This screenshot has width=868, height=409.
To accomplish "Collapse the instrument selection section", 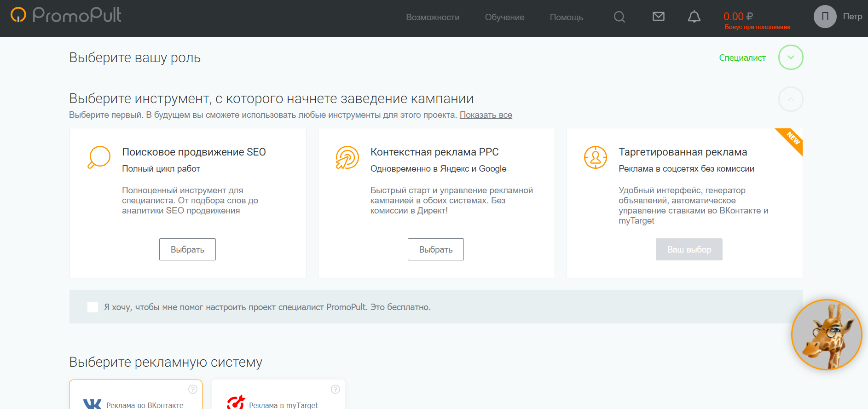I will click(x=791, y=99).
